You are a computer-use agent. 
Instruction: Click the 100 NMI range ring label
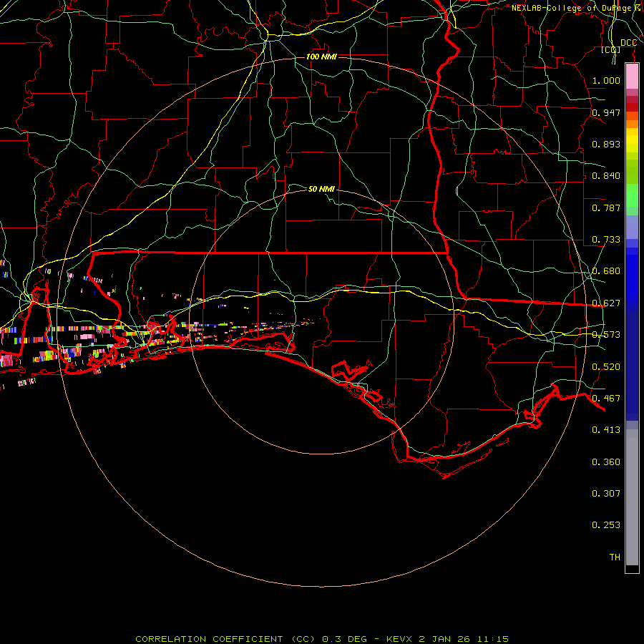pos(321,57)
